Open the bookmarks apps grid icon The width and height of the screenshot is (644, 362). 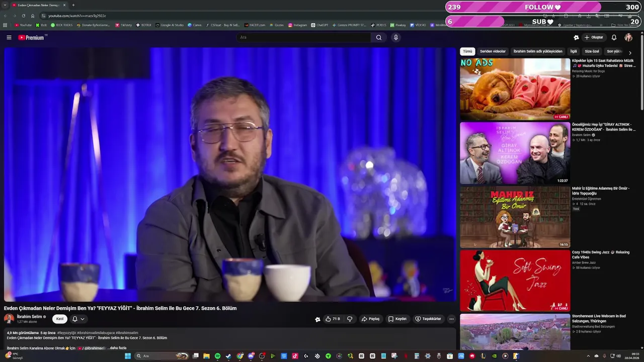pyautogui.click(x=5, y=25)
